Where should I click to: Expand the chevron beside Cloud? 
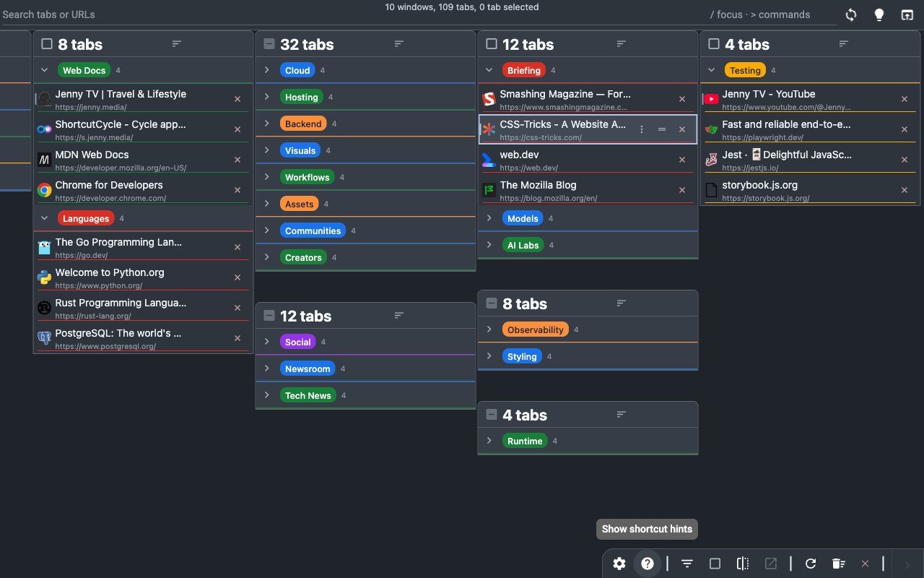pos(267,70)
